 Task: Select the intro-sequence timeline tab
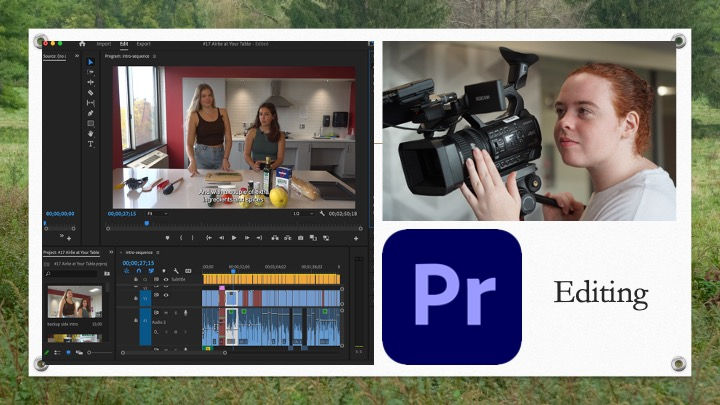coord(139,253)
